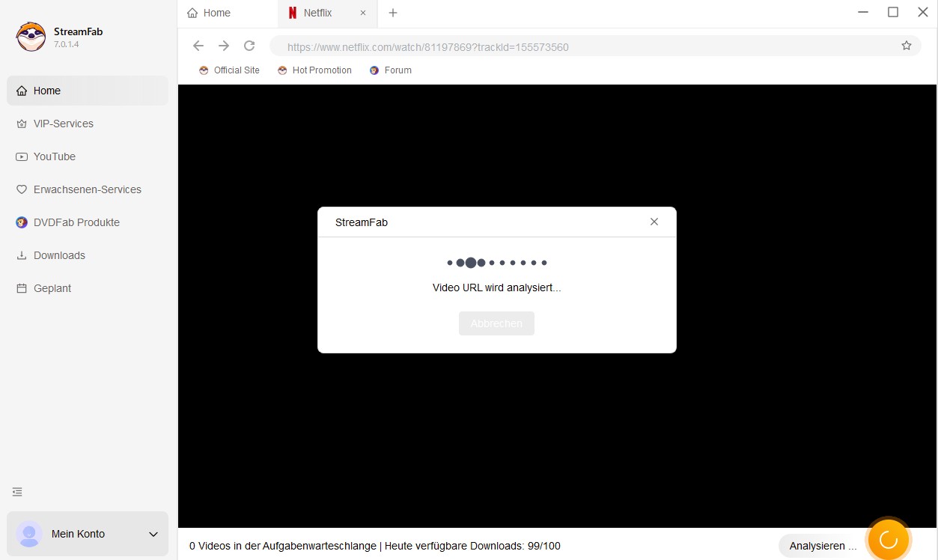Viewport: 938px width, 560px height.
Task: Navigate back using the arrow
Action: (198, 46)
